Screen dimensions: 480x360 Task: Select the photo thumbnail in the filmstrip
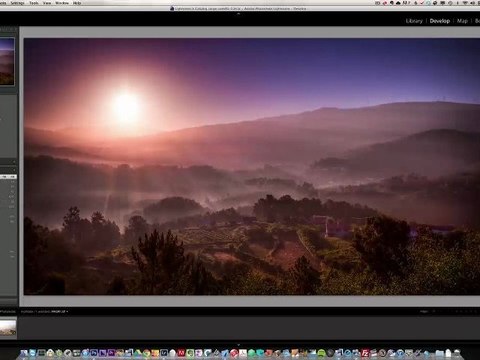click(8, 328)
